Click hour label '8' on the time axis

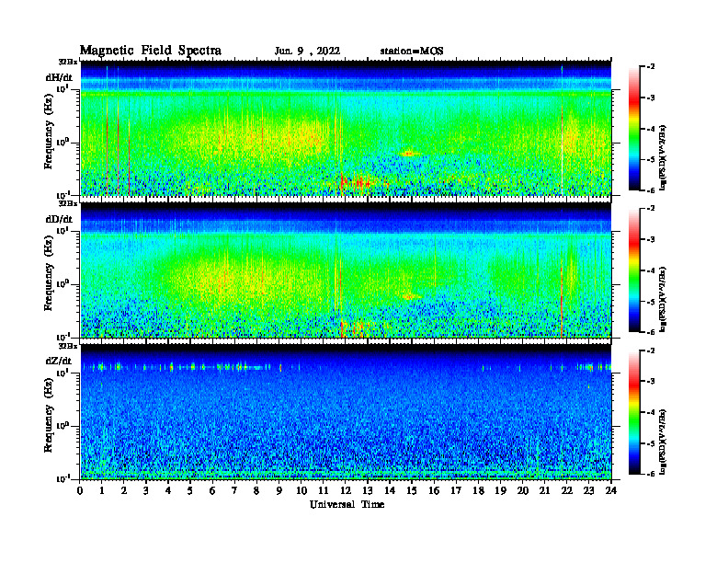pos(256,490)
